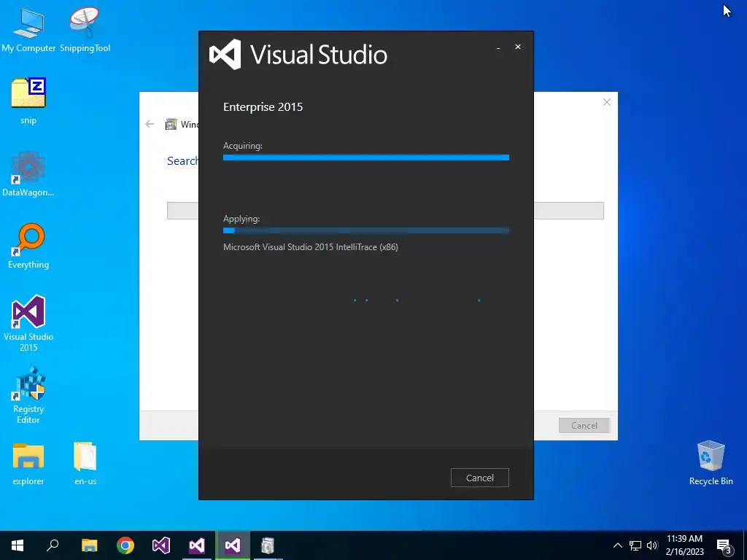Open the Recycle Bin
Screen dimensions: 747x560
coord(711,463)
